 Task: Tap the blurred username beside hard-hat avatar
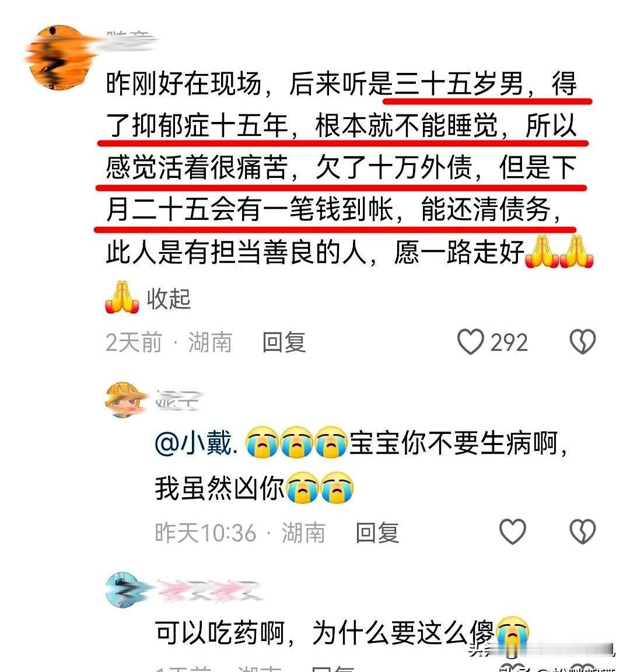(x=177, y=400)
